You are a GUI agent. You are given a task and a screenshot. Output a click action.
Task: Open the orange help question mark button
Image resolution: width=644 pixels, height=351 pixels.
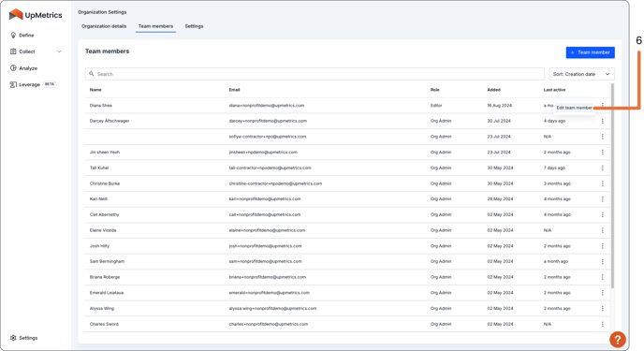(617, 340)
